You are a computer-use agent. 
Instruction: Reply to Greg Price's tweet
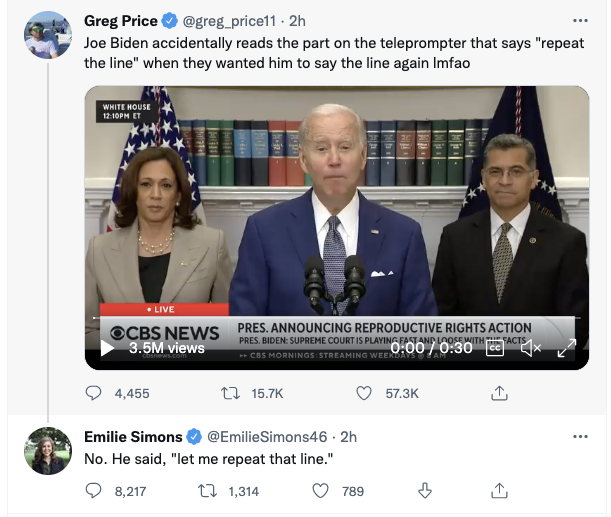pos(94,393)
